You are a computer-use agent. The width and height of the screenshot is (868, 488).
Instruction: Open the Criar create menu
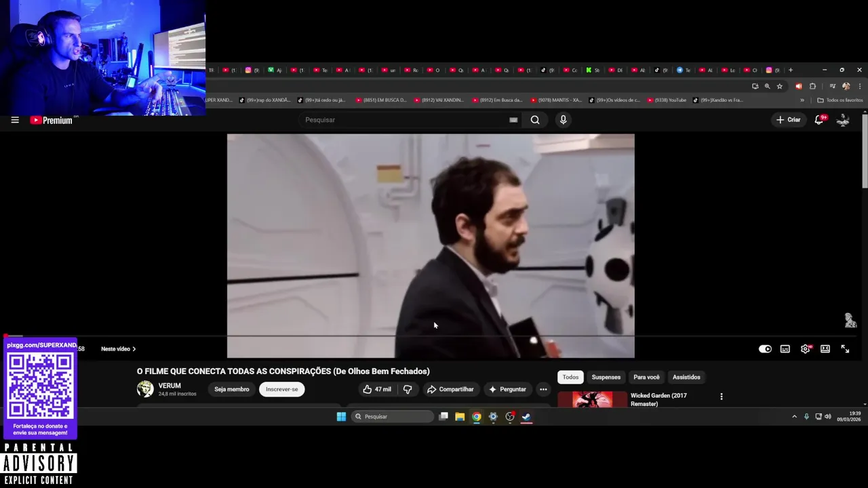tap(789, 120)
